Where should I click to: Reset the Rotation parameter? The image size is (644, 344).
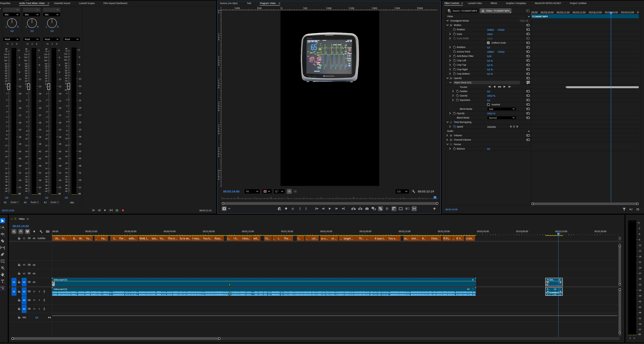point(528,47)
